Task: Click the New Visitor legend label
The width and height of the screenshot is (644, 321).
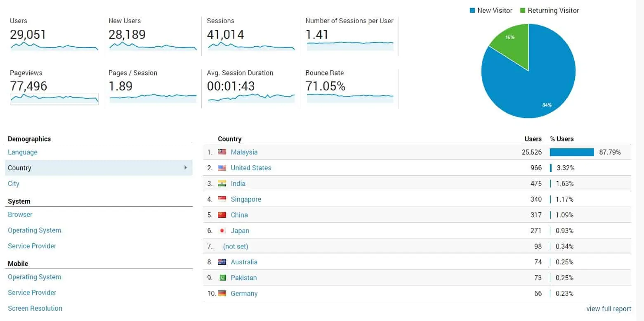Action: 495,10
